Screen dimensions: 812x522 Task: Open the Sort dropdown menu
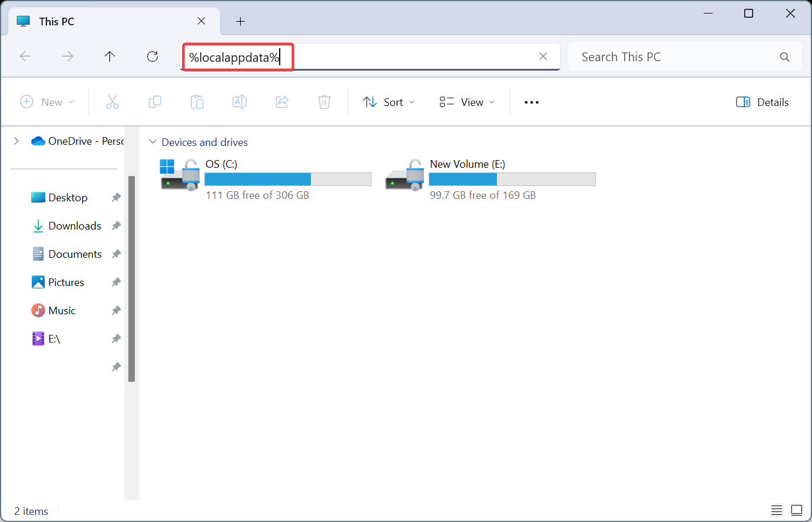point(389,102)
